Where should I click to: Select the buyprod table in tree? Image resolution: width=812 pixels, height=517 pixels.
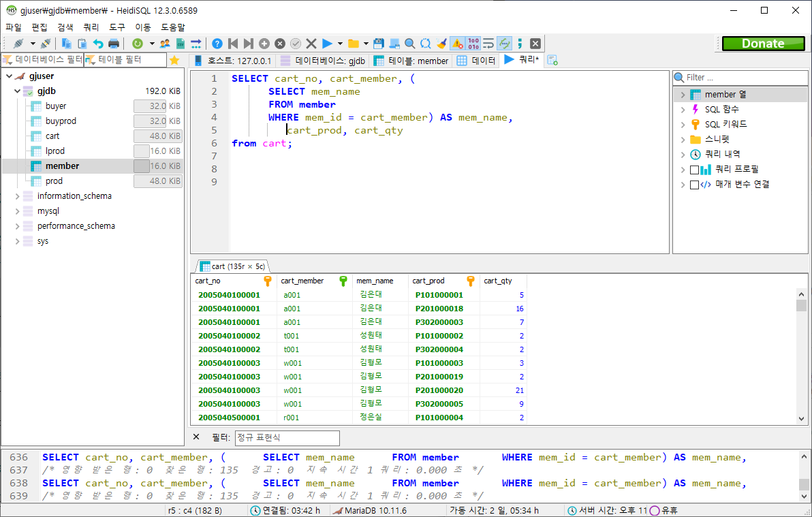coord(61,121)
